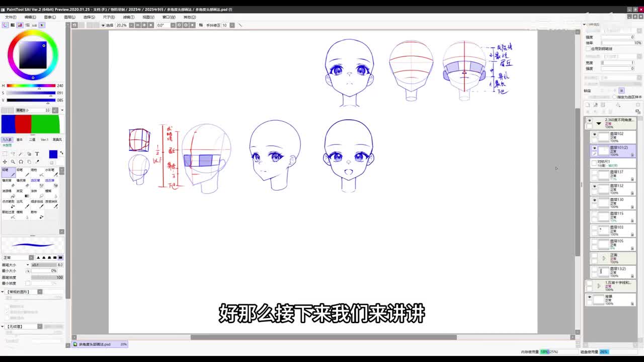Toggle the 对称尺1 ruler checkbox
Viewport: 644px width, 362px height.
pyautogui.click(x=594, y=162)
